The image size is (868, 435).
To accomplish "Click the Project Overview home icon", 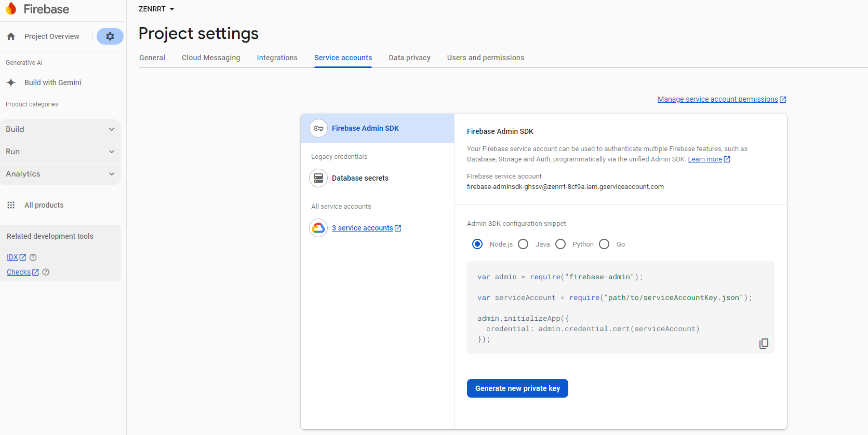I will (x=11, y=36).
